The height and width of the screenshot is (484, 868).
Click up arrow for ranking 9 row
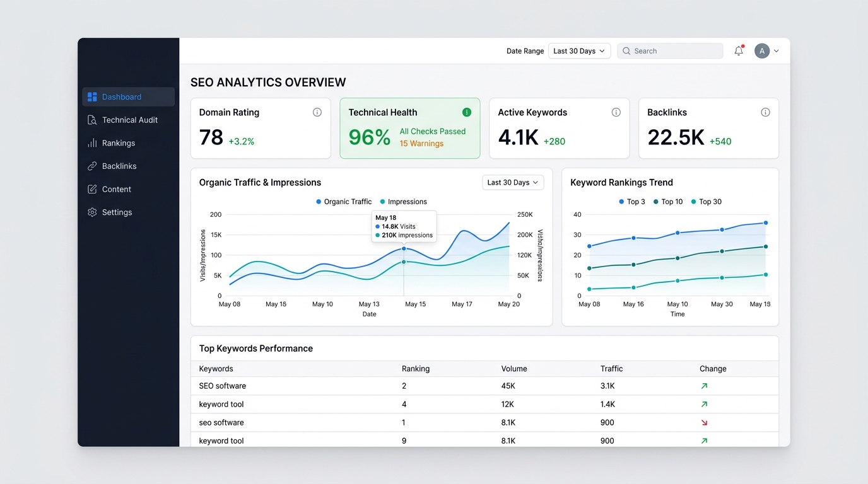click(704, 441)
